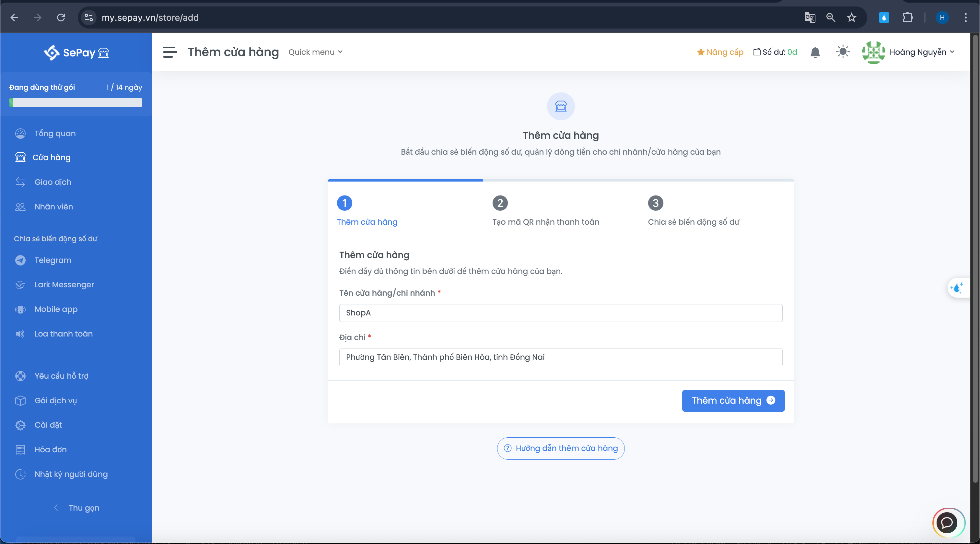This screenshot has width=980, height=544.
Task: Select step 2 Tạo mã QR nhận thanh toán
Action: tap(545, 211)
